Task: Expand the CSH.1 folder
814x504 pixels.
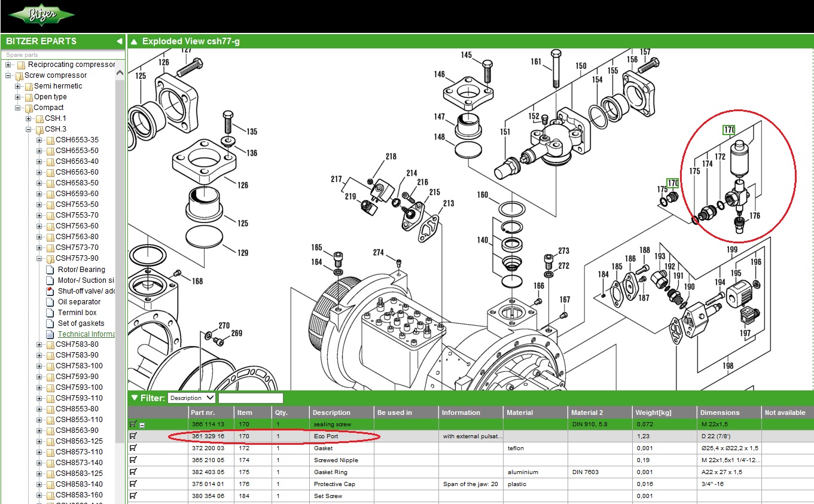Action: point(29,118)
